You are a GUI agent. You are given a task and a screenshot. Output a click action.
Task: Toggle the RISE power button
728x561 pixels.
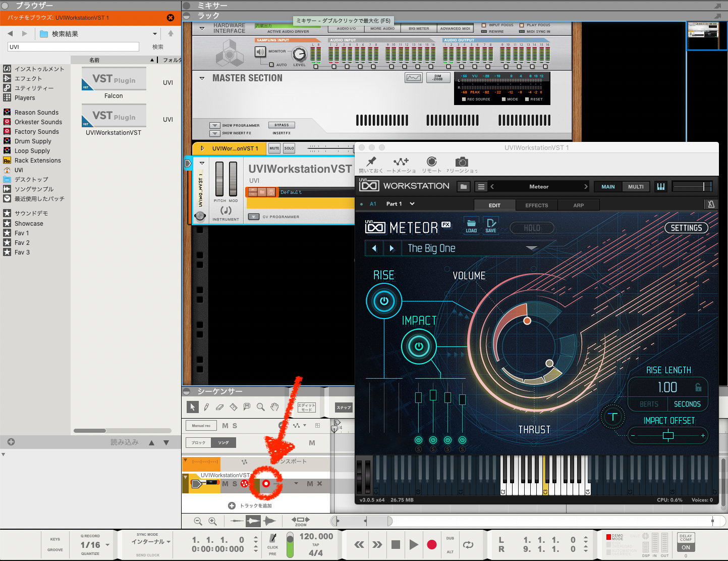click(384, 301)
